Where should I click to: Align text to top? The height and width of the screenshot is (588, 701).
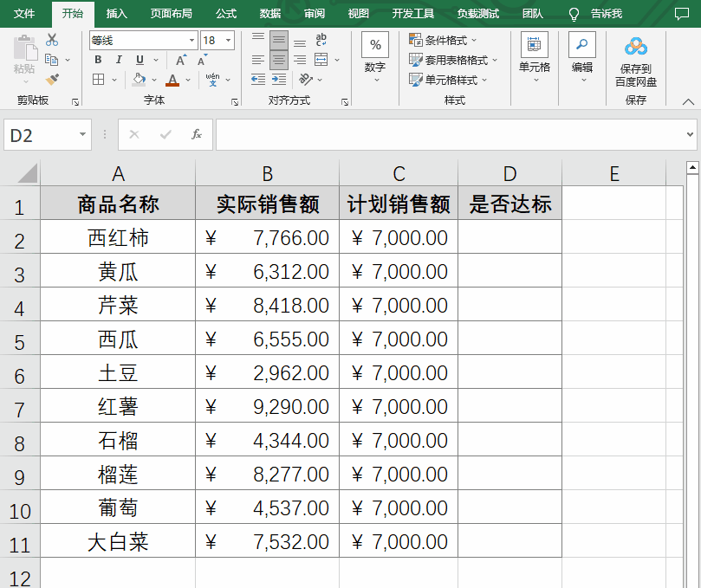coord(258,37)
